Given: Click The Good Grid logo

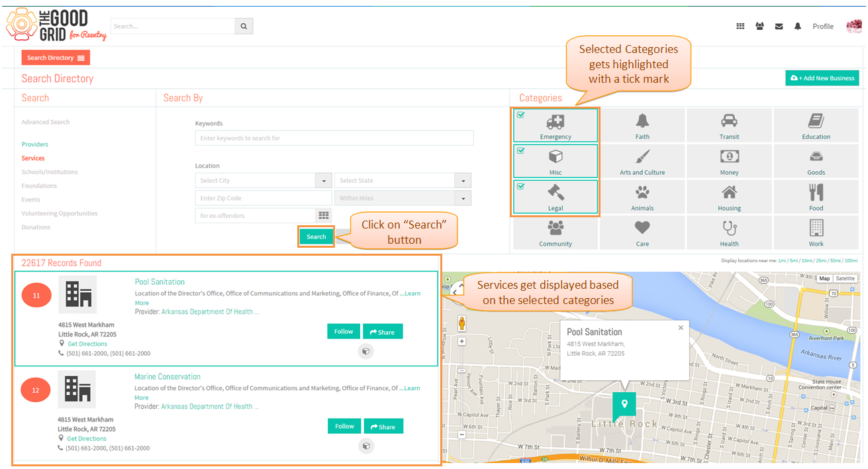Looking at the screenshot, I should [56, 25].
